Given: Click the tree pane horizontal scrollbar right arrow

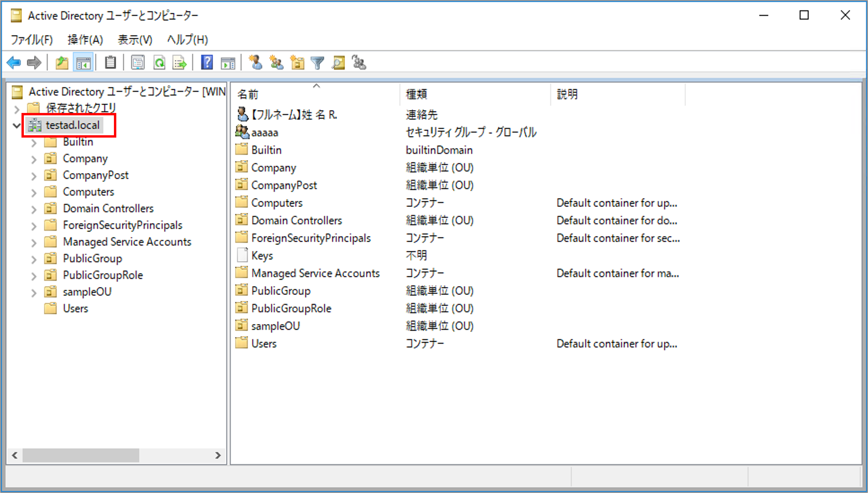Looking at the screenshot, I should pos(218,456).
